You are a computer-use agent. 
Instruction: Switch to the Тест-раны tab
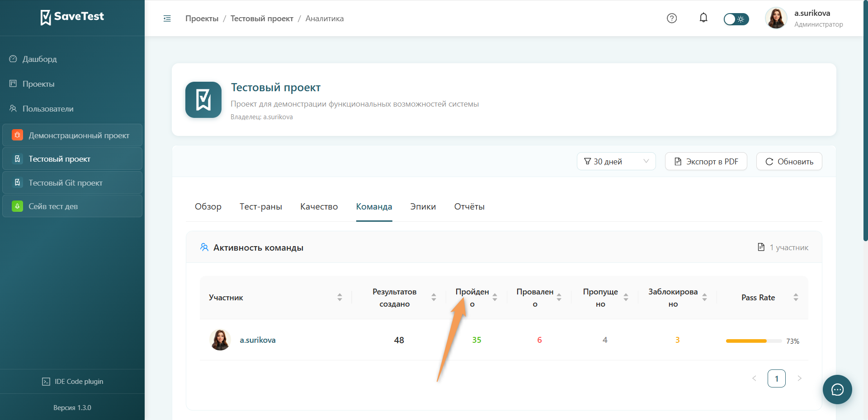[261, 206]
